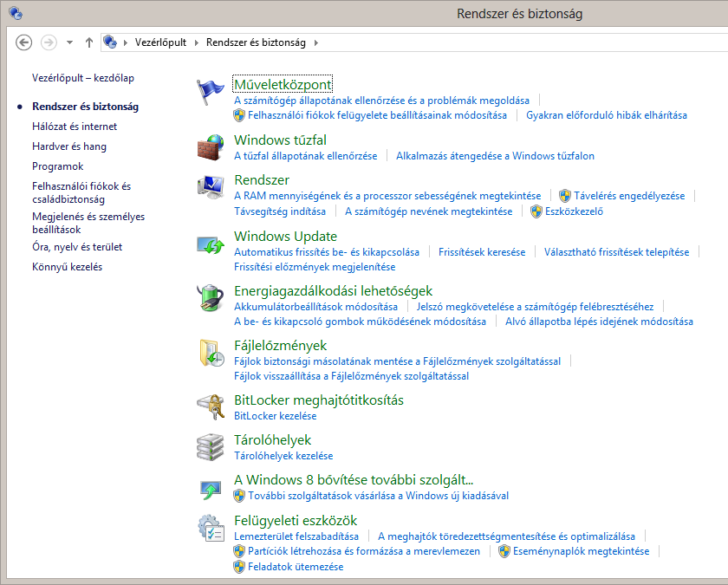The image size is (728, 585).
Task: Click Alkalmazás átengedése a Windows tűzfalon
Action: click(x=495, y=155)
